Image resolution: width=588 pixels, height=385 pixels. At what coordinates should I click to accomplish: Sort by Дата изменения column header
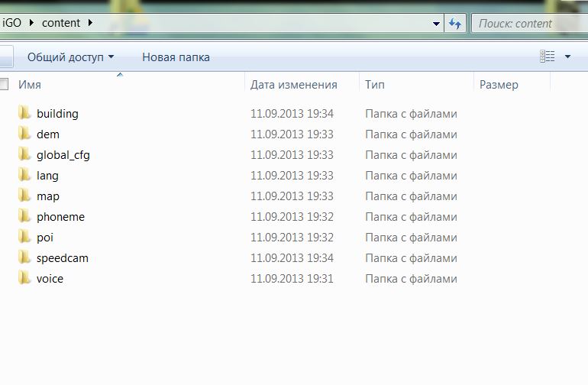(293, 85)
